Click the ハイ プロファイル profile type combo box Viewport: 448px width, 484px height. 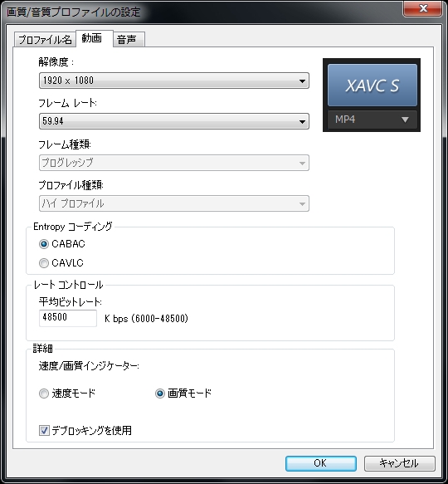tap(174, 203)
